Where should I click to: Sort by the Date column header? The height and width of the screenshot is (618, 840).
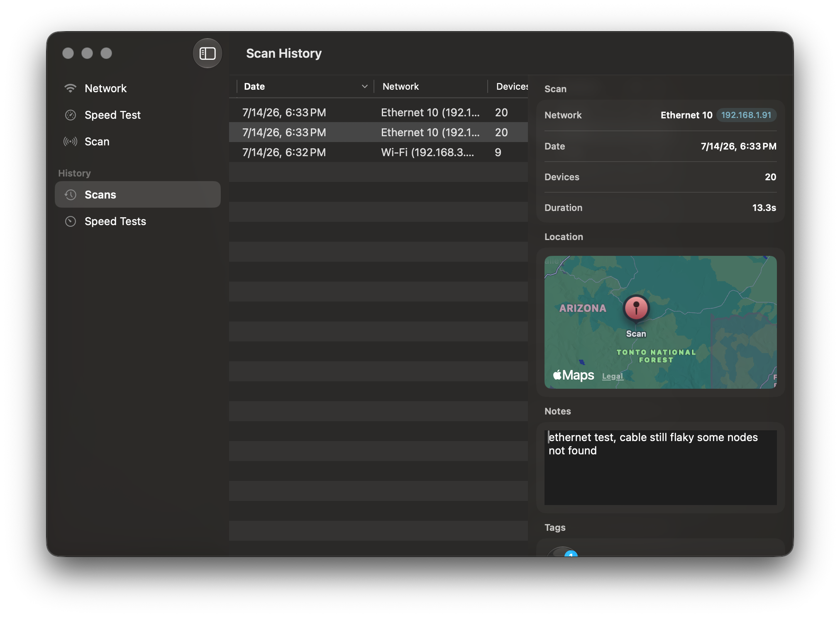click(305, 86)
